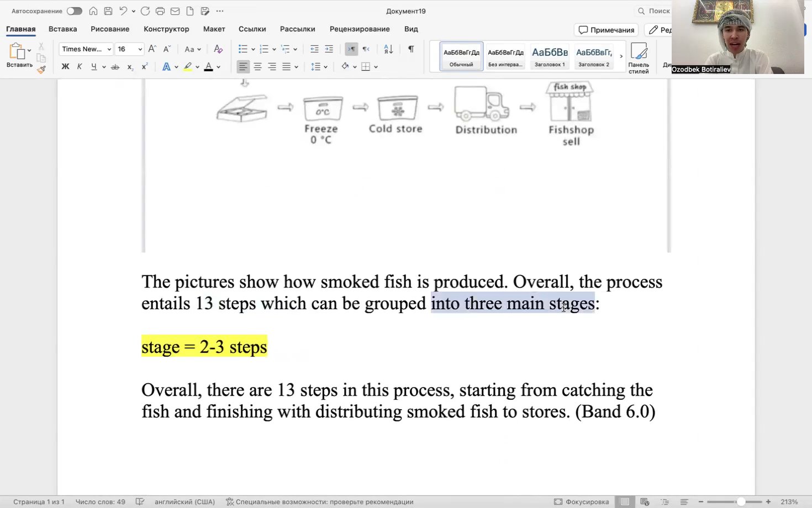
Task: Select the superscript icon
Action: click(145, 66)
